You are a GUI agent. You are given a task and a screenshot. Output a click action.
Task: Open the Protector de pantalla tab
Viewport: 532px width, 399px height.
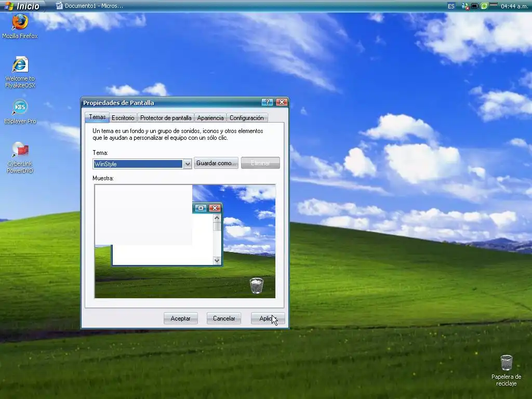[166, 118]
